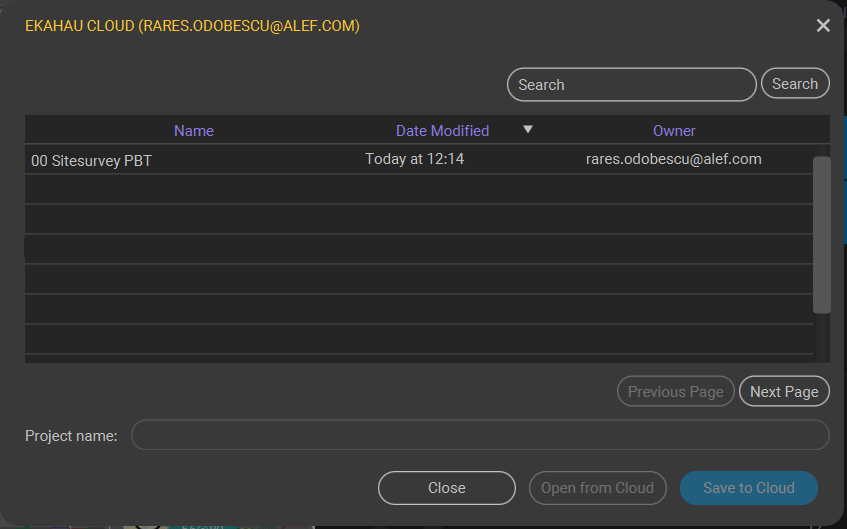Click the descending sort arrow indicator
The height and width of the screenshot is (529, 847).
(528, 129)
